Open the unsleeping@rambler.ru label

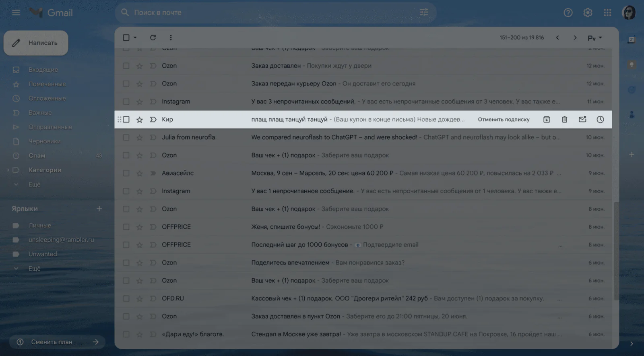click(x=61, y=240)
